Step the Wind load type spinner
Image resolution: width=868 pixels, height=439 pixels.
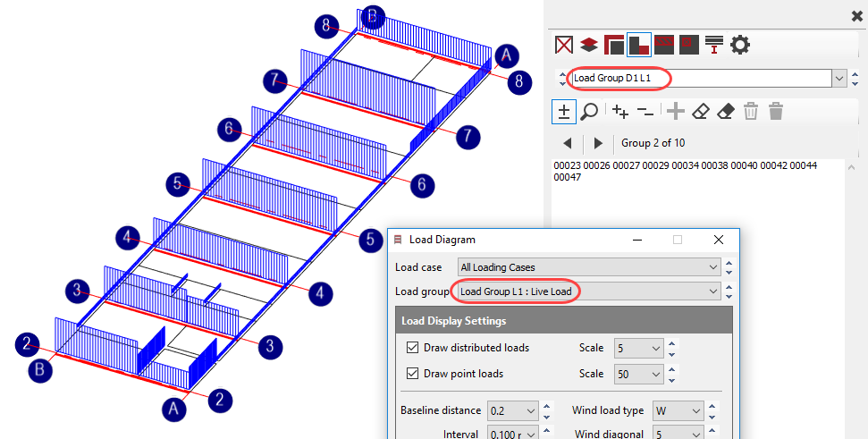[x=712, y=410]
